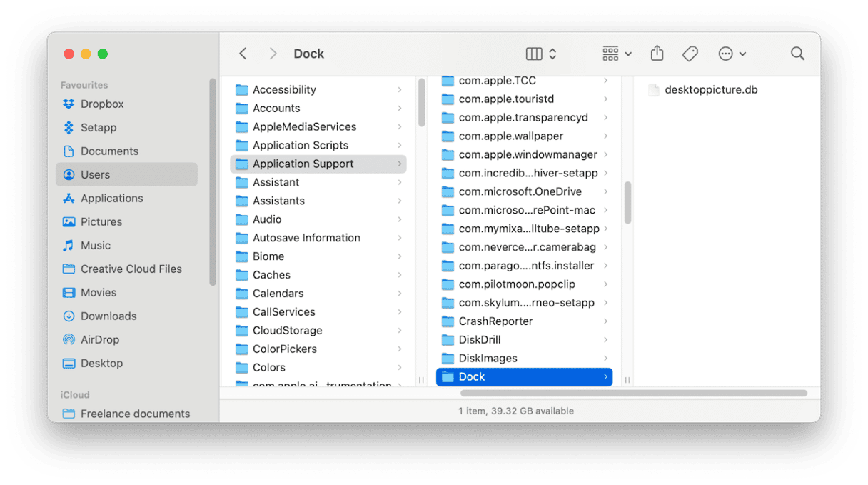868x485 pixels.
Task: Open the com.apple.wallpaper folder
Action: (510, 136)
